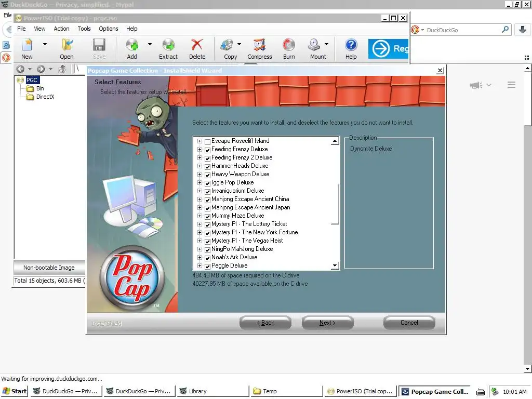Open the PowerISO Options menu

(109, 29)
